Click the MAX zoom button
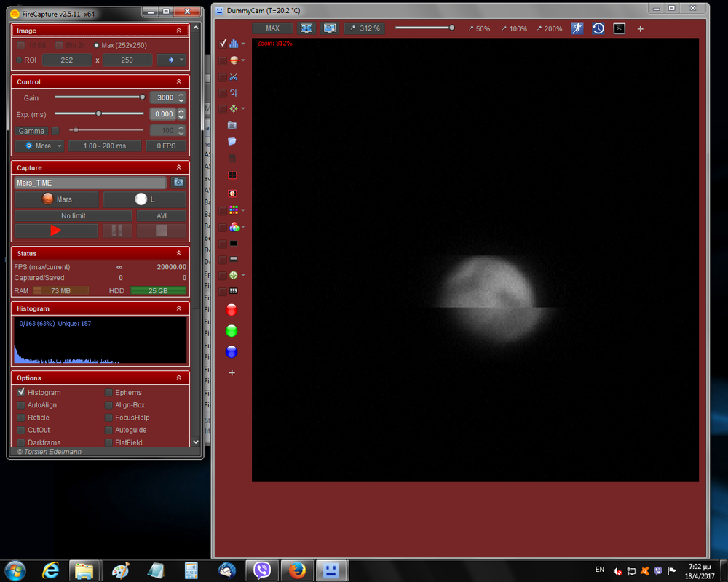The height and width of the screenshot is (582, 728). coord(272,28)
